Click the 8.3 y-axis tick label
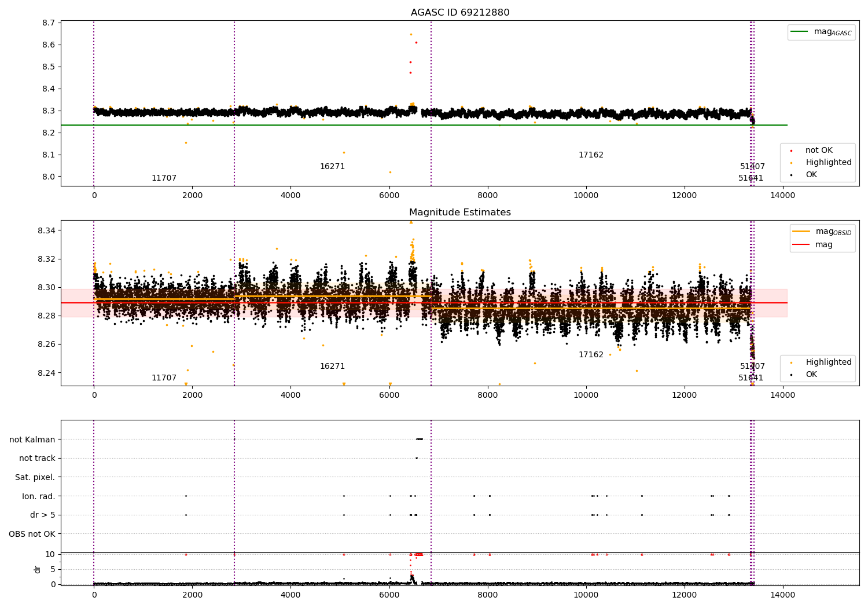This screenshot has height=608, width=868. click(49, 111)
